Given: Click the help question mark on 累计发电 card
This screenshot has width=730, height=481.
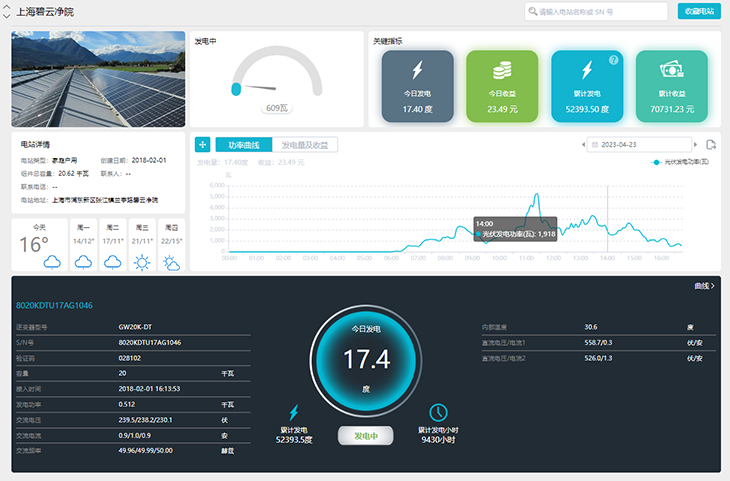Looking at the screenshot, I should (614, 60).
